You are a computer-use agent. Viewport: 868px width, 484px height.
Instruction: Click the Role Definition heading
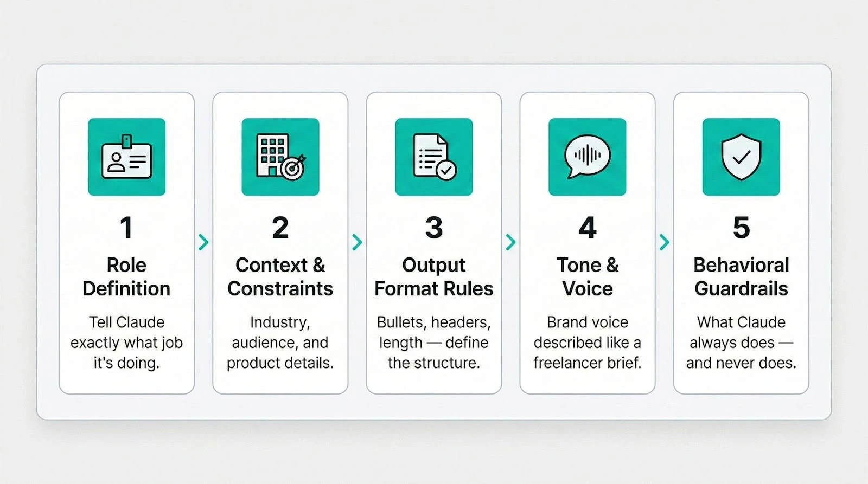tap(126, 277)
